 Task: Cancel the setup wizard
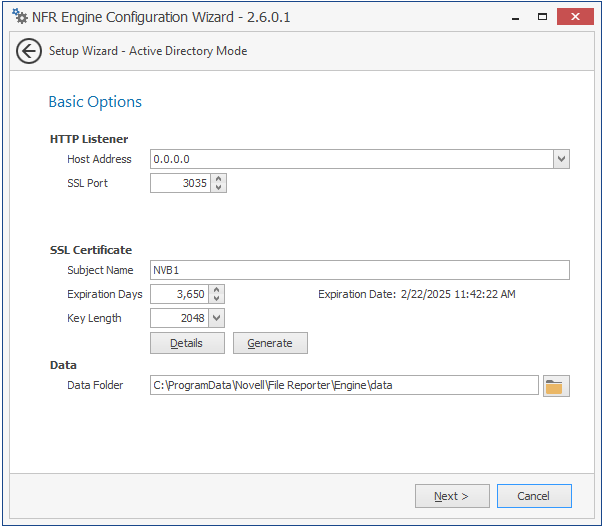[534, 496]
